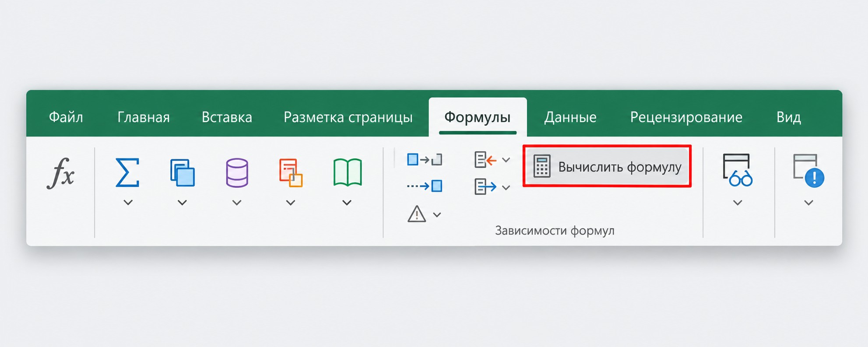
Task: Expand dropdown under exclamation window icon
Action: 809,203
